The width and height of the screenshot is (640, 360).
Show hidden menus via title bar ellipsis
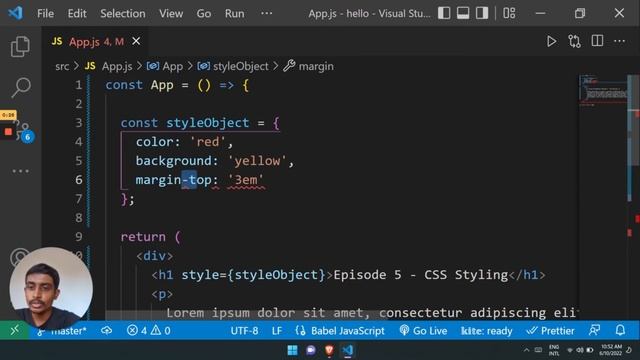click(266, 13)
